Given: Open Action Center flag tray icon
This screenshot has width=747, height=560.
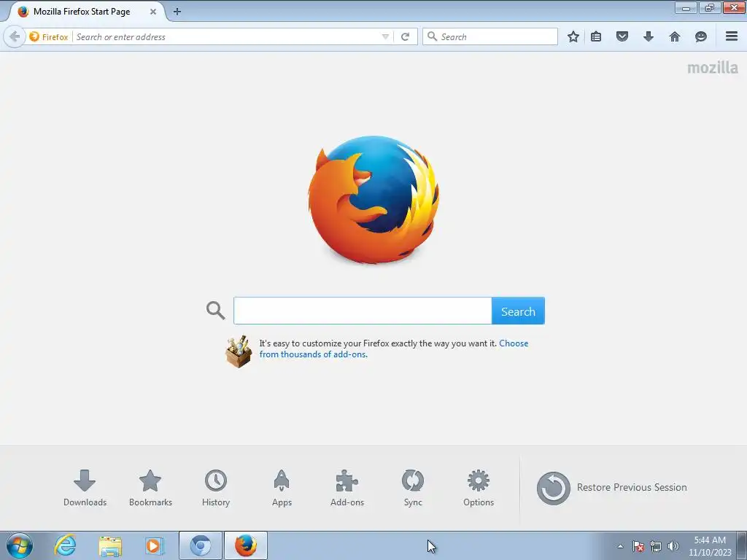Looking at the screenshot, I should coord(638,546).
